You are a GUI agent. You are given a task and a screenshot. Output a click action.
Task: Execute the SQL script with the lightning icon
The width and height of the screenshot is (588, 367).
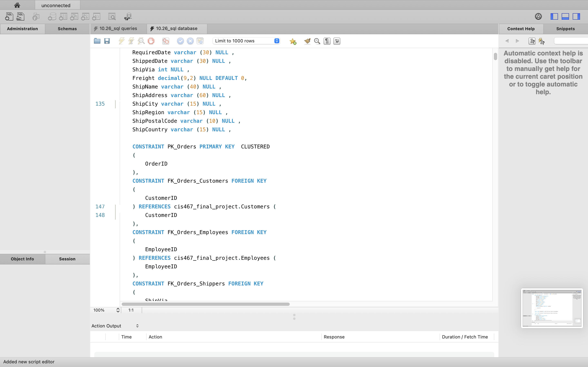point(121,41)
